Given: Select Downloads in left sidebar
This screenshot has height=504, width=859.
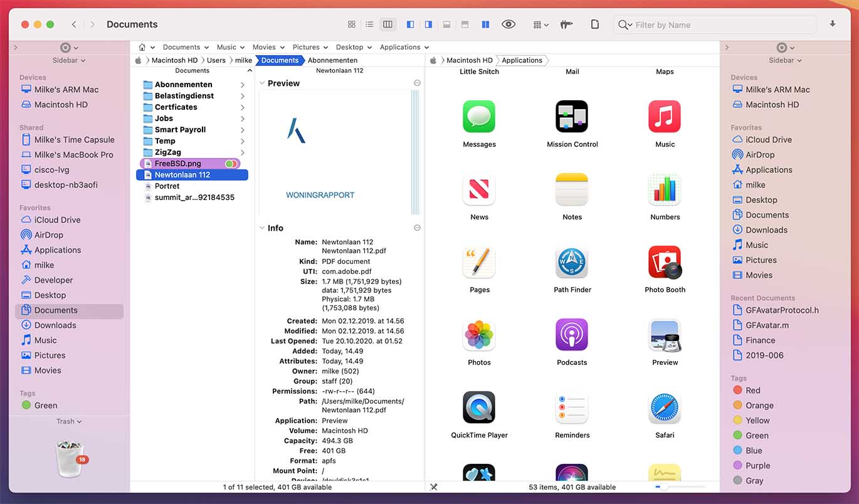Looking at the screenshot, I should (x=55, y=325).
